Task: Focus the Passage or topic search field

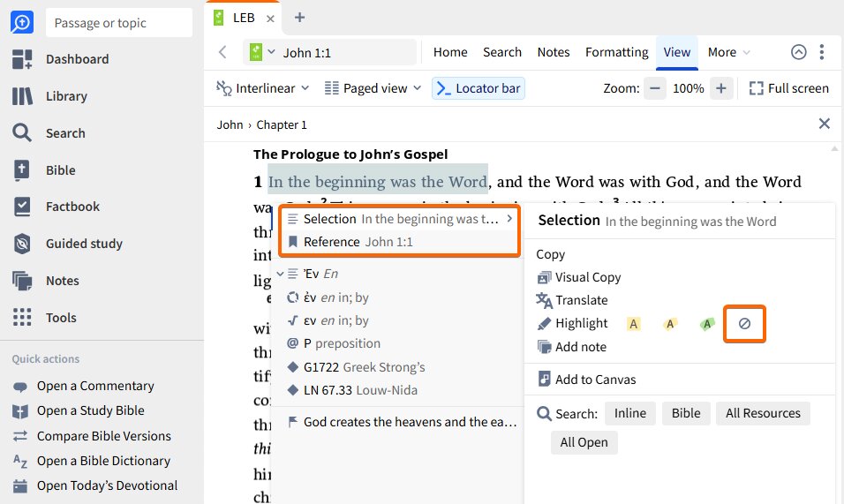Action: (x=119, y=23)
